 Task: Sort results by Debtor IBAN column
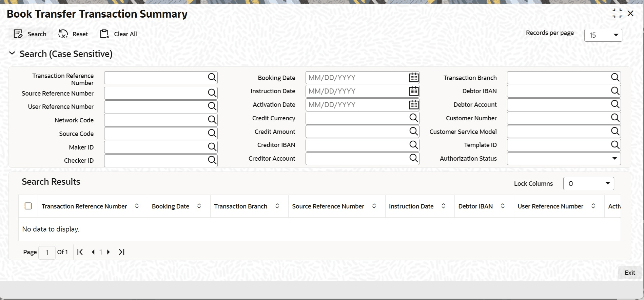503,206
